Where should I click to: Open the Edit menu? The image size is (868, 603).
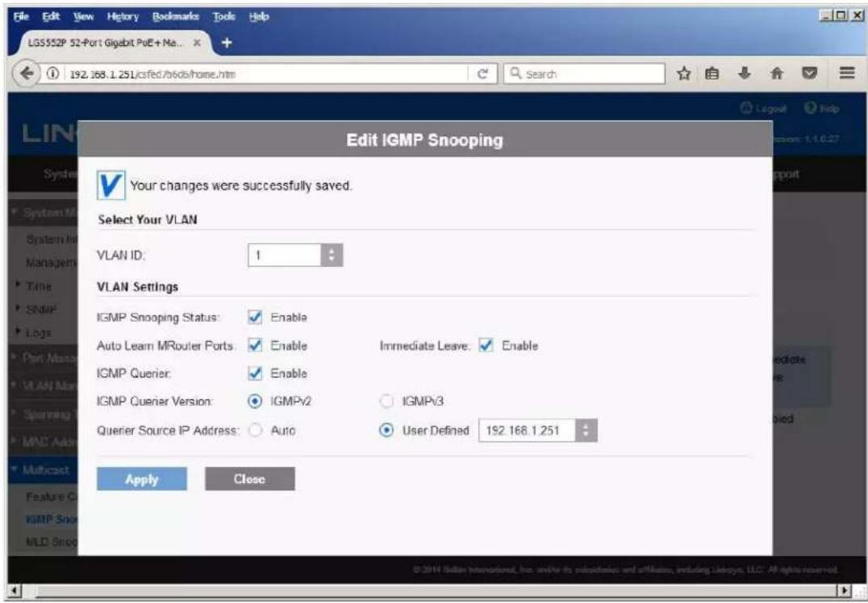tap(49, 17)
